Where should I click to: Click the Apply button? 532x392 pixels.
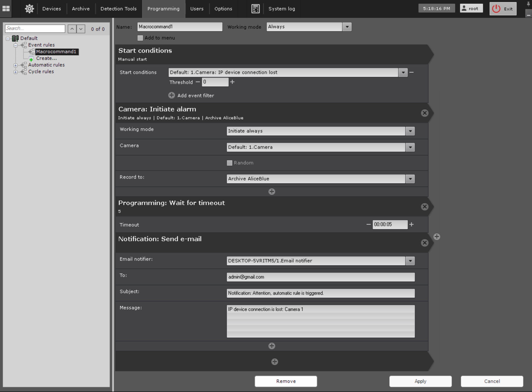[x=420, y=381]
